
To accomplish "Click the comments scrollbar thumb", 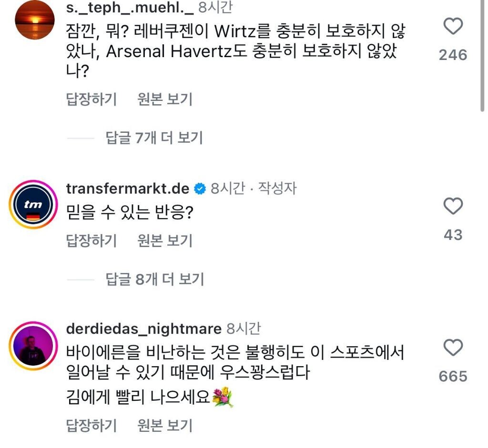I will click(482, 55).
